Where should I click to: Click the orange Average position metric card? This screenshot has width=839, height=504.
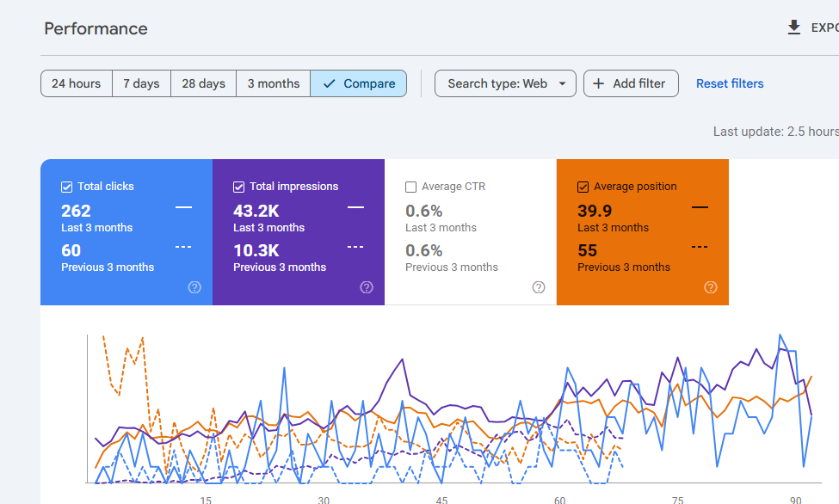[642, 232]
